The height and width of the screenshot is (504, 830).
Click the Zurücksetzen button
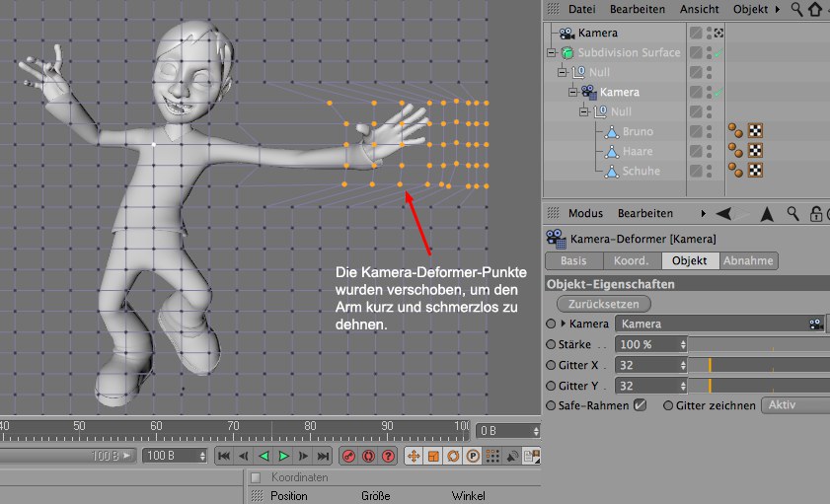(604, 304)
